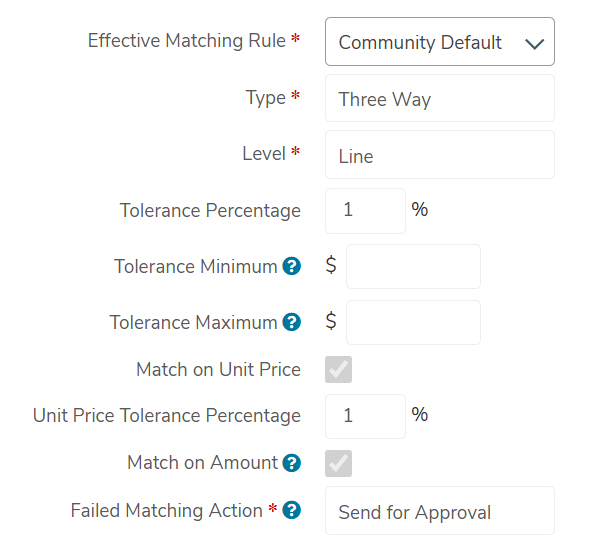Click into the Tolerance Maximum dollar field
Screen dimensions: 605x542
click(413, 322)
